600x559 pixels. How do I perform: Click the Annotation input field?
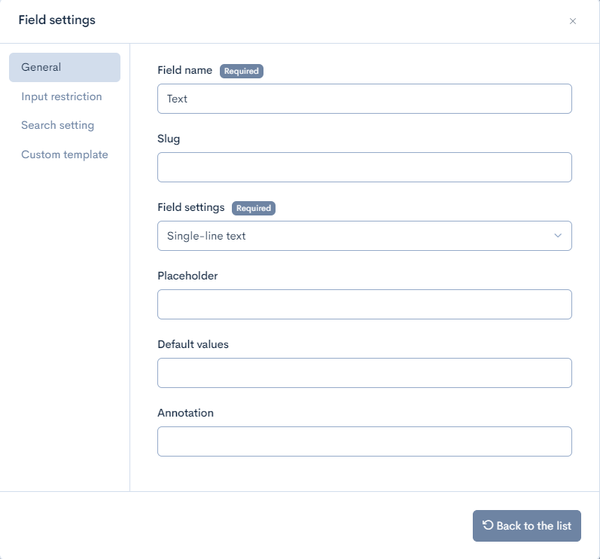pos(364,441)
